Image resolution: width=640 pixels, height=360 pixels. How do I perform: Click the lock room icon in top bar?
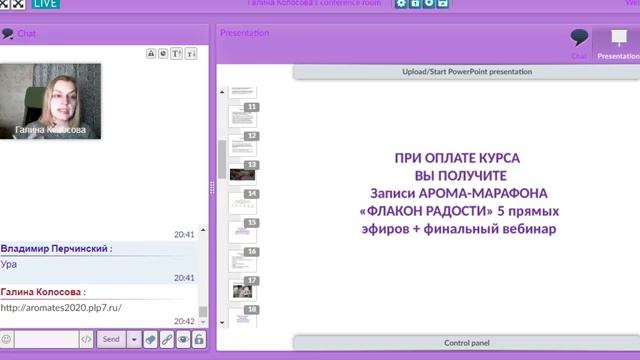pos(415,3)
